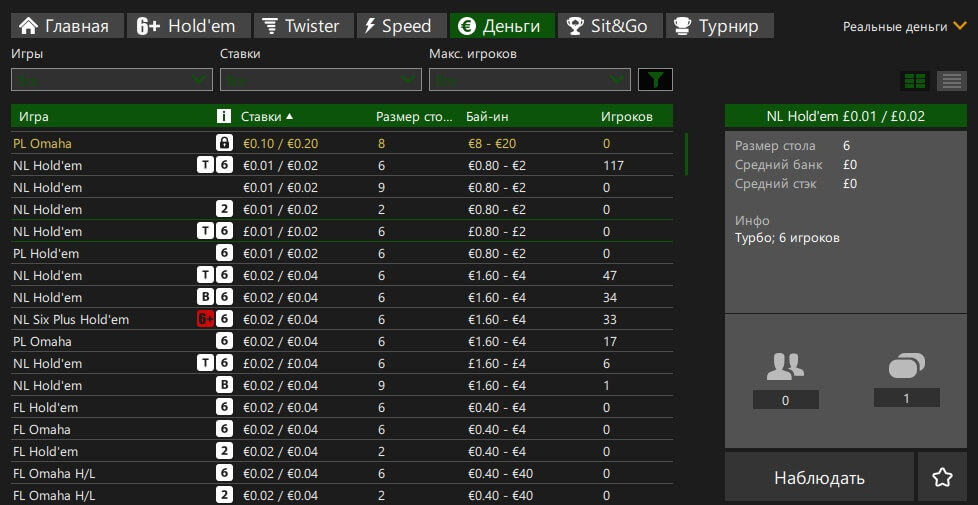Click Турбо; 6 игроков info text
Viewport: 978px width, 505px height.
click(x=787, y=238)
